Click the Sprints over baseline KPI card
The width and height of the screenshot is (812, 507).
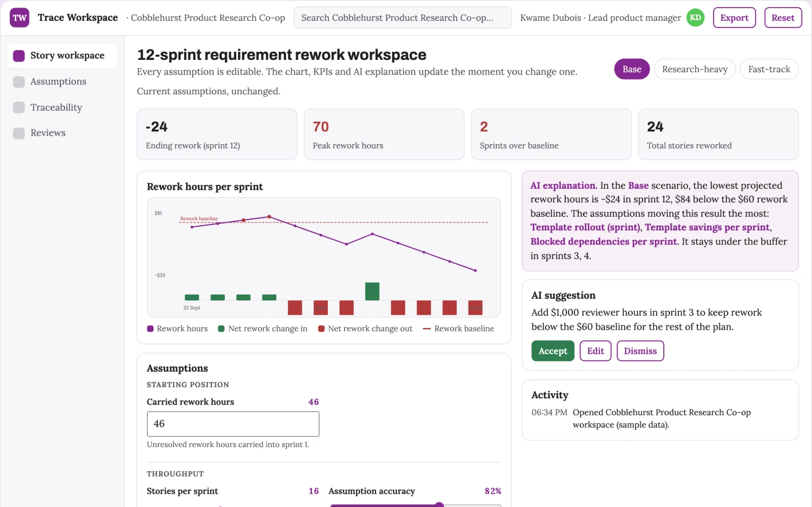[x=551, y=134]
